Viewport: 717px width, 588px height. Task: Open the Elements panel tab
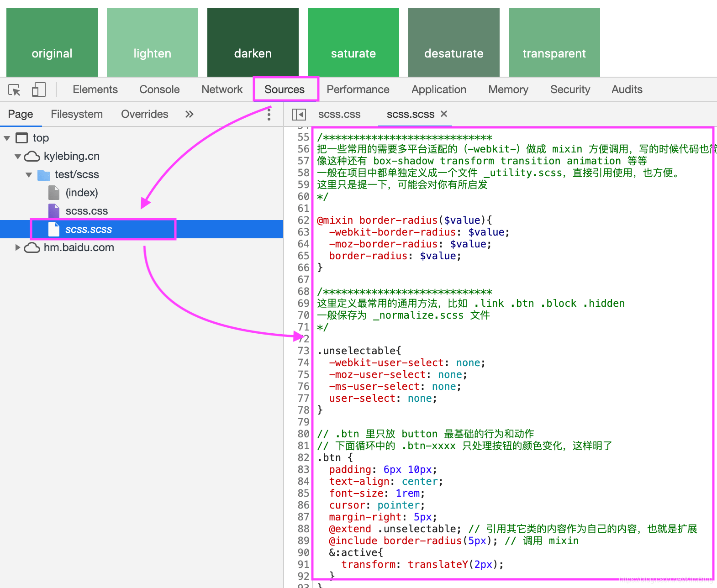95,89
